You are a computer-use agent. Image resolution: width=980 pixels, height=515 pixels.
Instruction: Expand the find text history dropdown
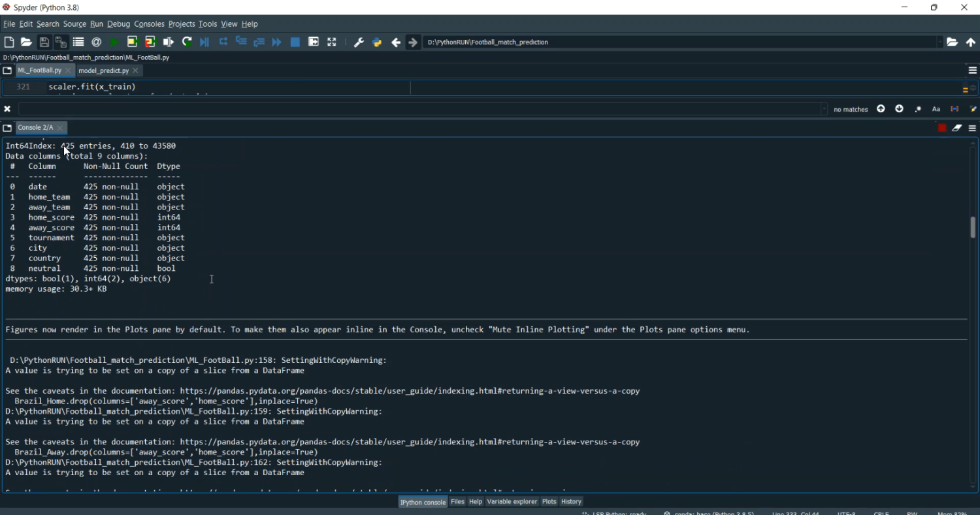point(824,109)
